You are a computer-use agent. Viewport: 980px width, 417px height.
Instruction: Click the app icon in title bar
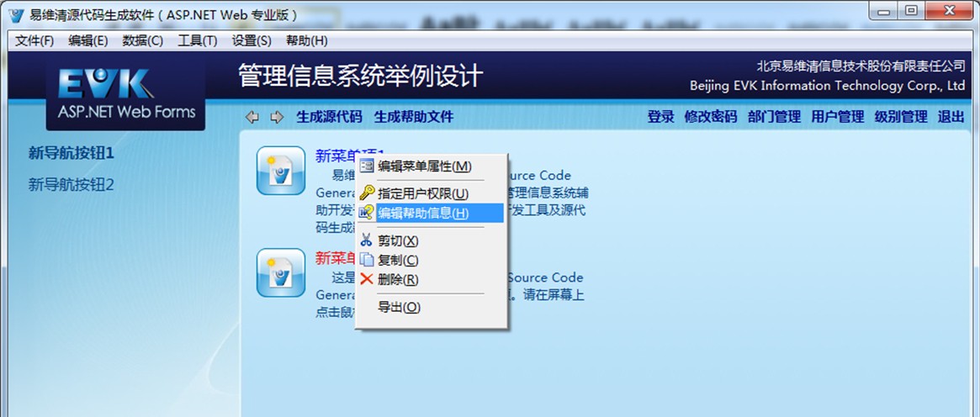[17, 15]
